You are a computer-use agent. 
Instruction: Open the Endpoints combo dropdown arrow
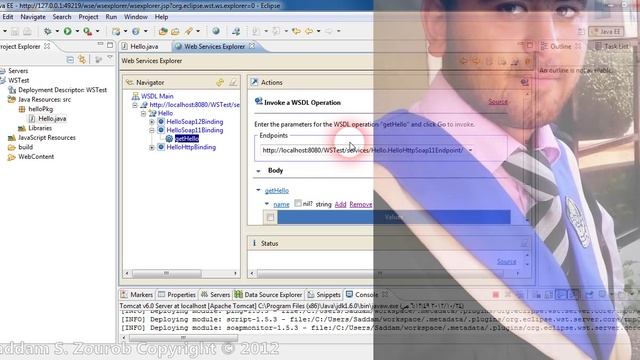click(x=470, y=150)
